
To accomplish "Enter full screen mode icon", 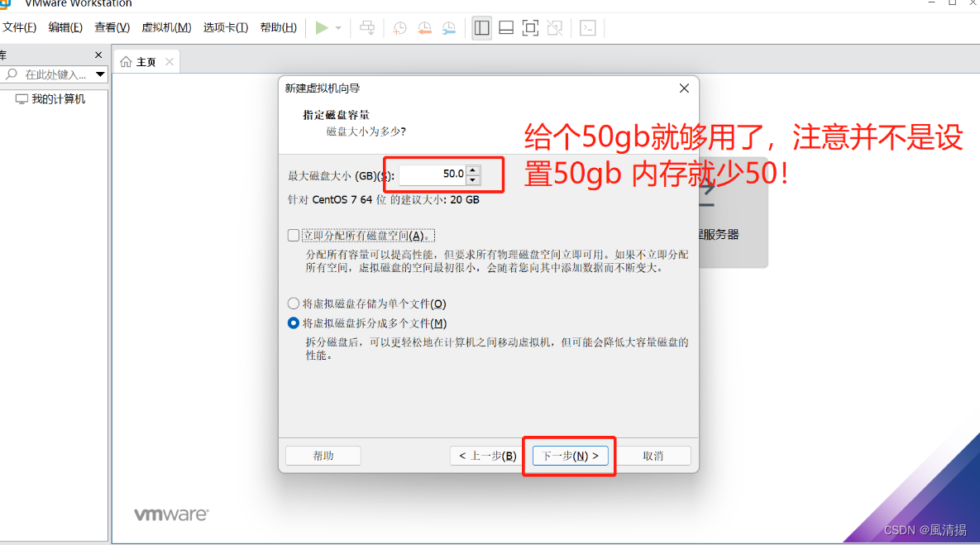I will pos(530,28).
